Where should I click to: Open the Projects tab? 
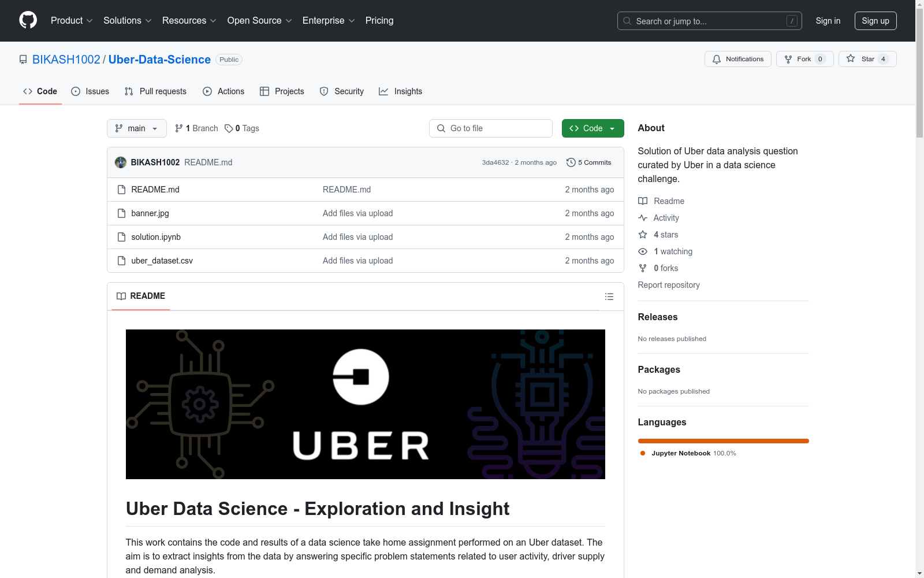point(282,91)
